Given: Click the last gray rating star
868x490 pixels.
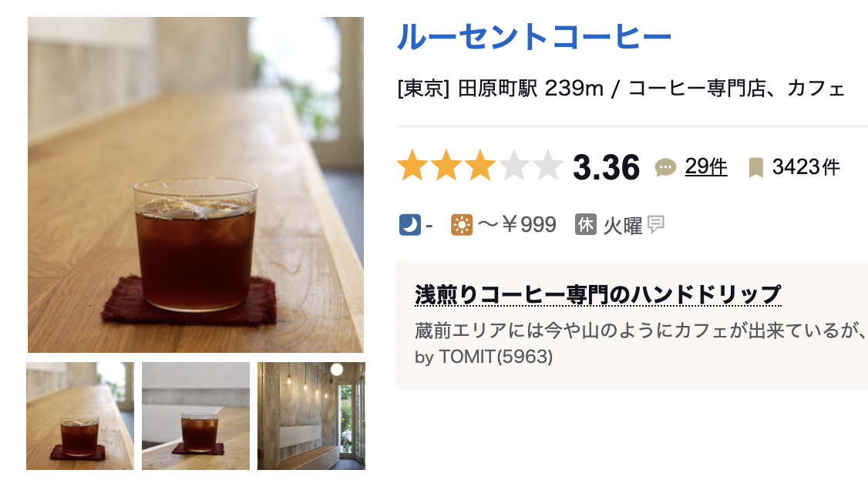Looking at the screenshot, I should [x=547, y=166].
